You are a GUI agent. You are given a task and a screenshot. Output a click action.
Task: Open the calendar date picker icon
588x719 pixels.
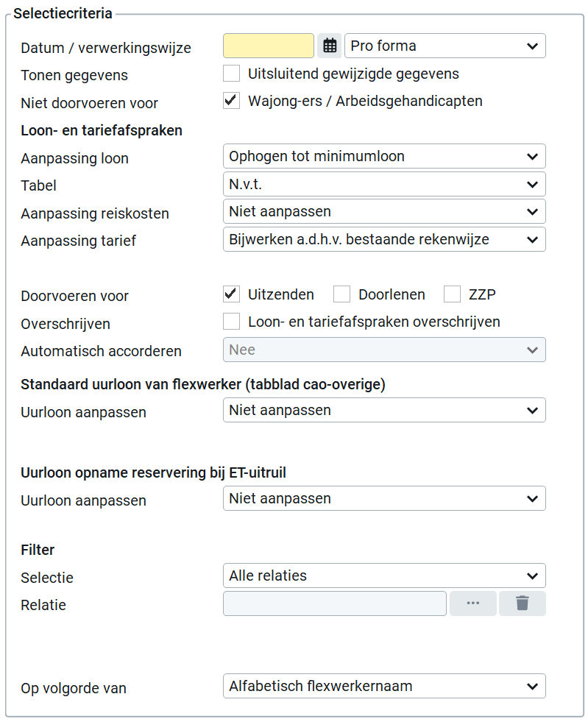tap(330, 46)
